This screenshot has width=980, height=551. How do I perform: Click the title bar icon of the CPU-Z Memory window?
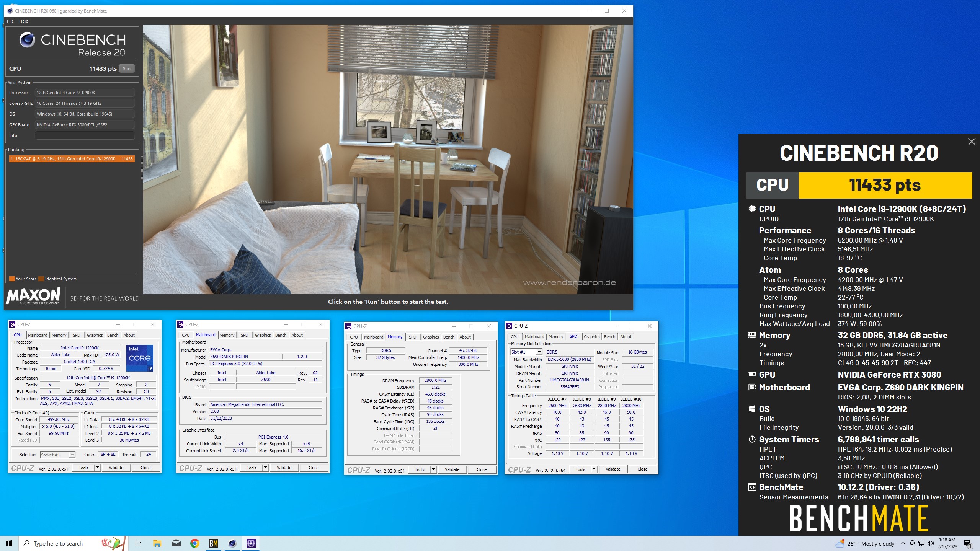click(348, 326)
